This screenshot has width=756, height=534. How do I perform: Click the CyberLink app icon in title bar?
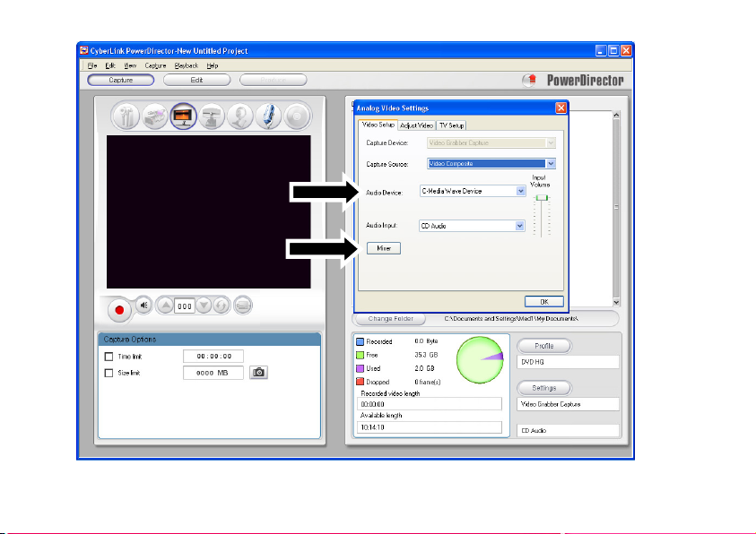[84, 50]
